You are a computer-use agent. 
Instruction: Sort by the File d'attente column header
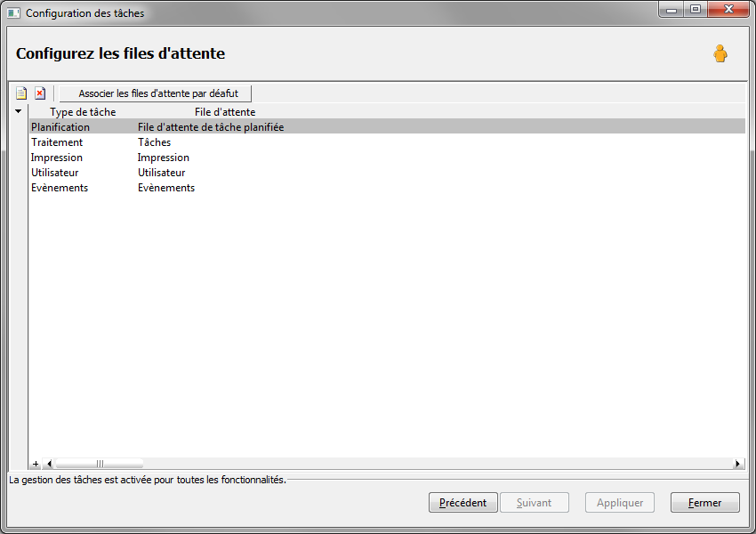pos(225,112)
